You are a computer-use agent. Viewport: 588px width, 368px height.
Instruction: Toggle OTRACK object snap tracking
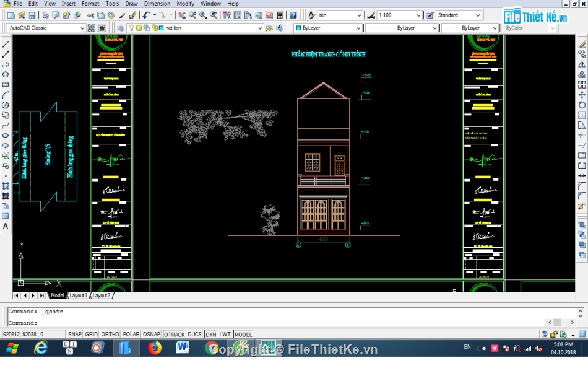(175, 334)
